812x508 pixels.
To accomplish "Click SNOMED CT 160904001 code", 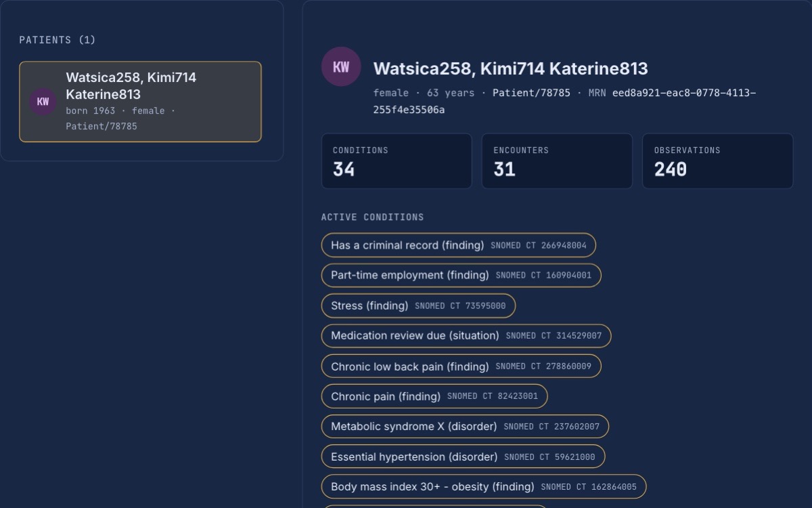I will [x=543, y=275].
